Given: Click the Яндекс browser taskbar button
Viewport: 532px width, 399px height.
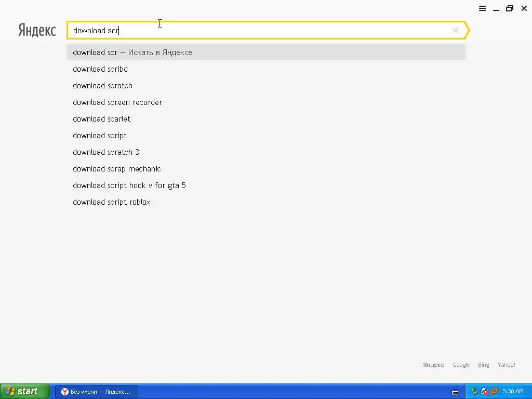Looking at the screenshot, I should 96,392.
